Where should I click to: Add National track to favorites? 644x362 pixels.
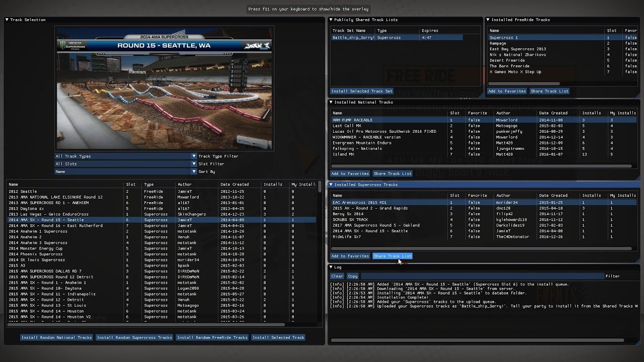pyautogui.click(x=350, y=173)
